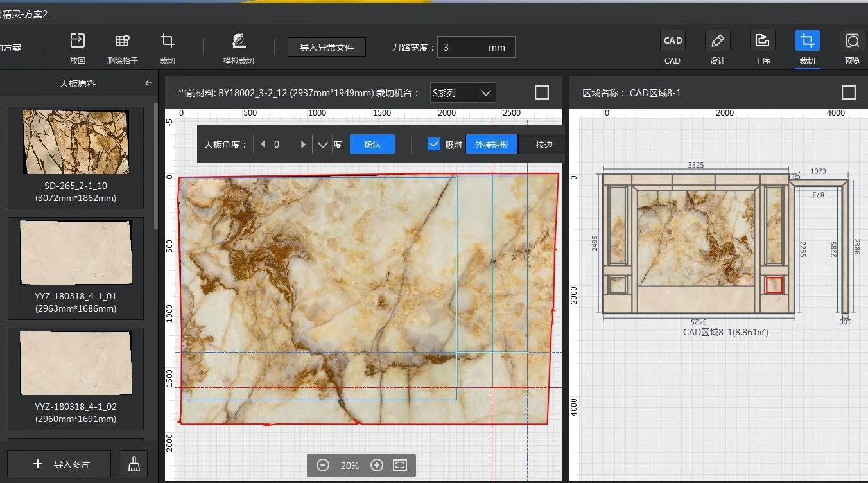
Task: Increase slab angle with right arrow
Action: (x=303, y=145)
